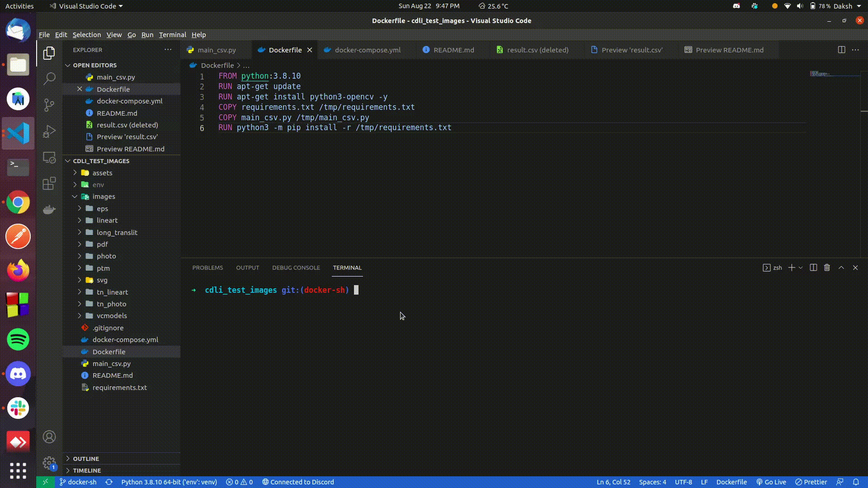Open the Search view in activity bar
The image size is (868, 488).
coord(49,79)
